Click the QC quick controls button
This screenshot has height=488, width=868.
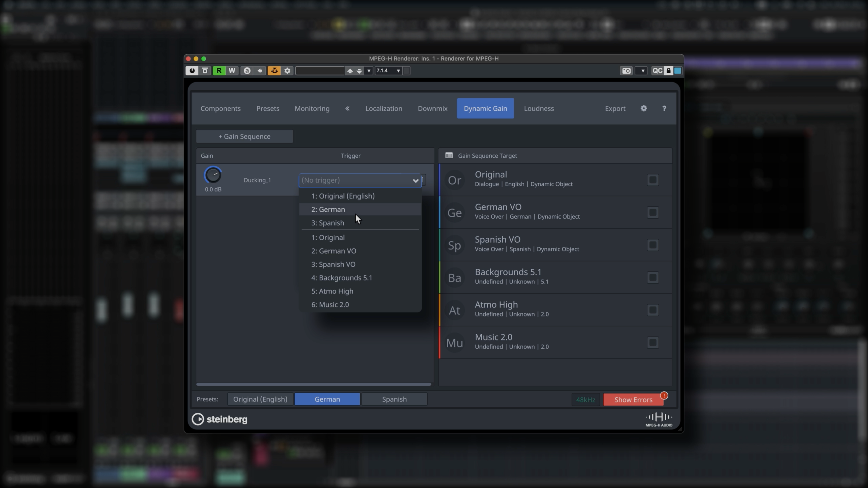point(657,71)
